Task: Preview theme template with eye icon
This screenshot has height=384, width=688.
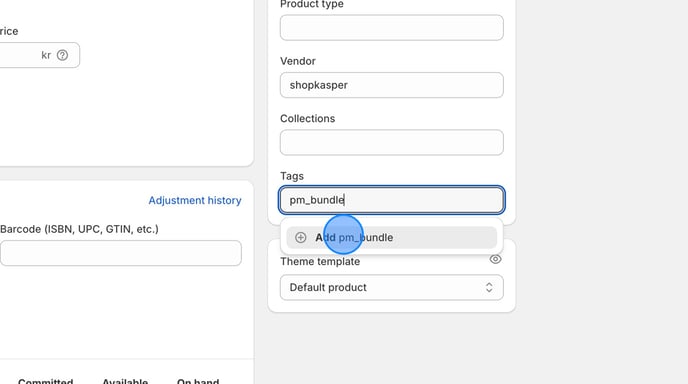Action: tap(495, 259)
